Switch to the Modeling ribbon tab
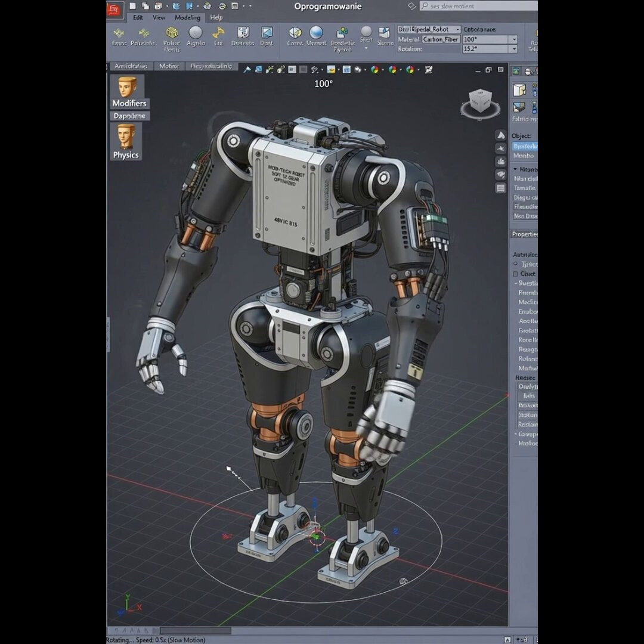Image resolution: width=644 pixels, height=644 pixels. point(187,17)
